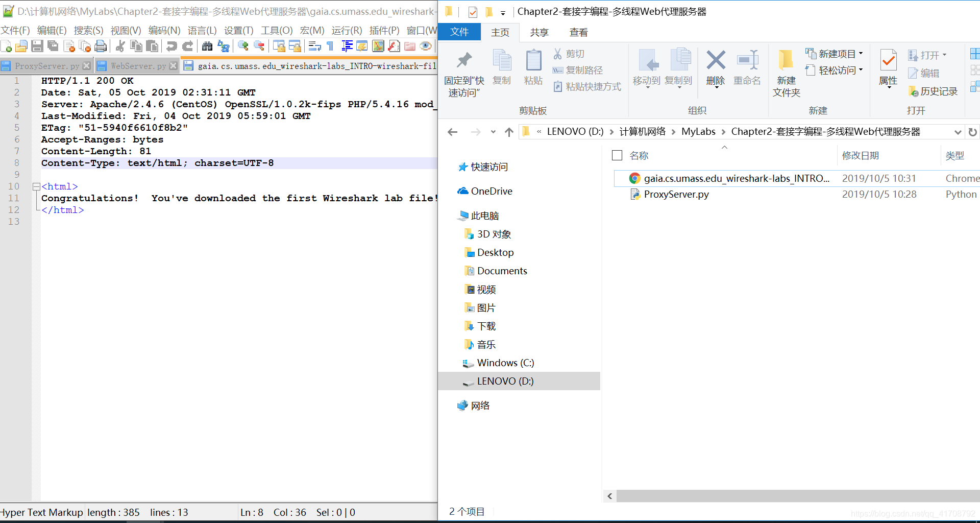
Task: Click Save icon in Notepad++ toolbar
Action: [37, 46]
